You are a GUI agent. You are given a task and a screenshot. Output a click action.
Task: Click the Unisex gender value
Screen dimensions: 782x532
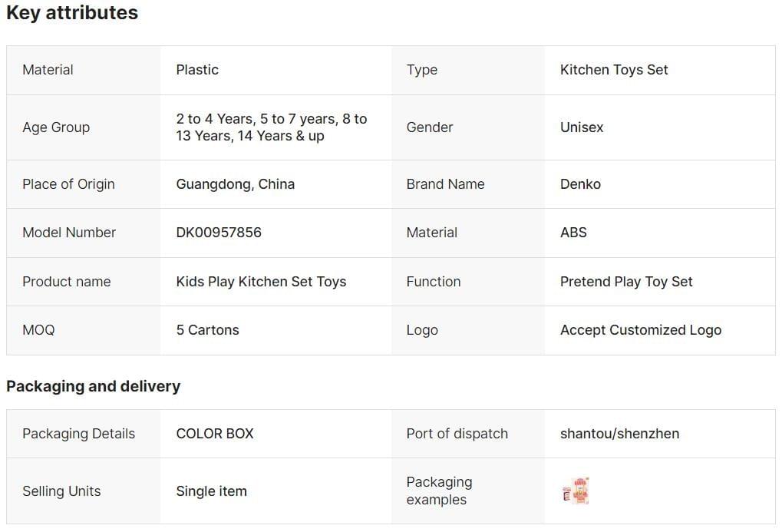coord(582,127)
